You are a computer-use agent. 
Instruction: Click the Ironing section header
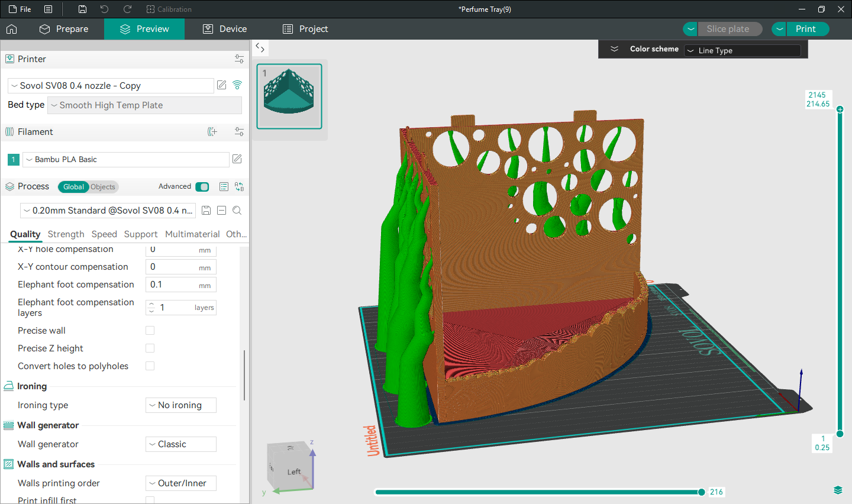pyautogui.click(x=32, y=386)
